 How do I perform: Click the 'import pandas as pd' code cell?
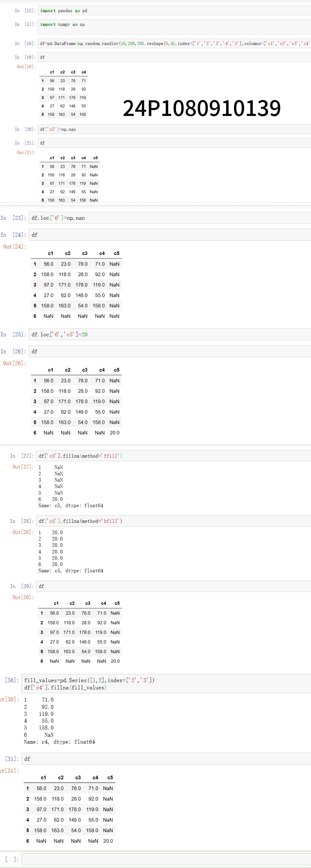click(174, 10)
